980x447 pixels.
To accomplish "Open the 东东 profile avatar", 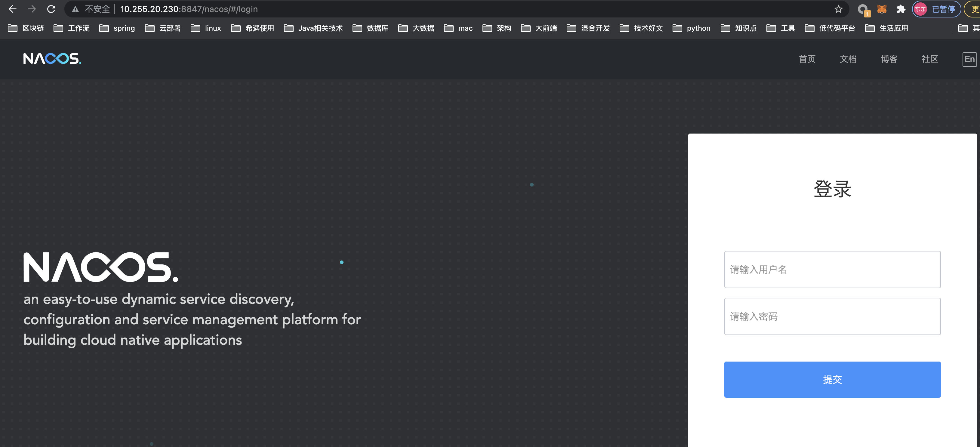I will pyautogui.click(x=920, y=9).
